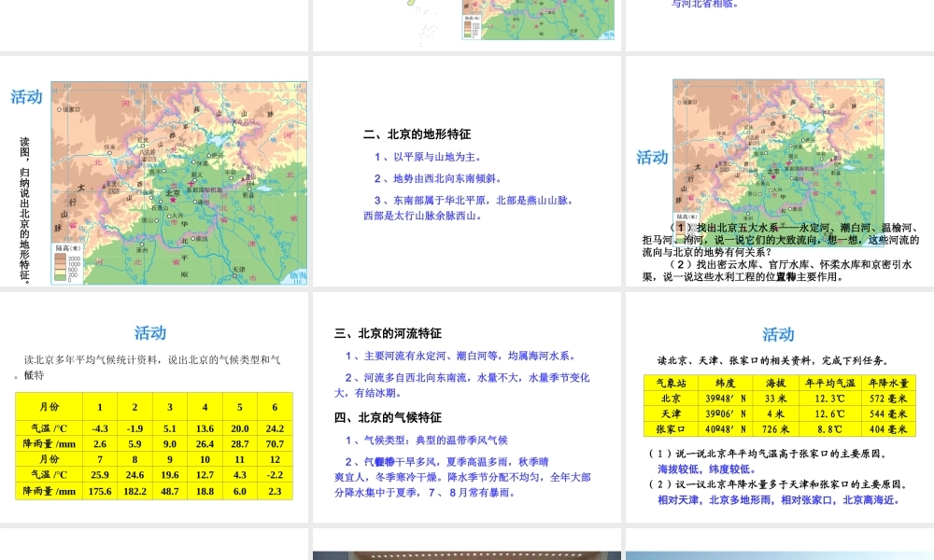Click the rainfall value 48.7 in the climate table
The height and width of the screenshot is (560, 934).
click(x=170, y=491)
